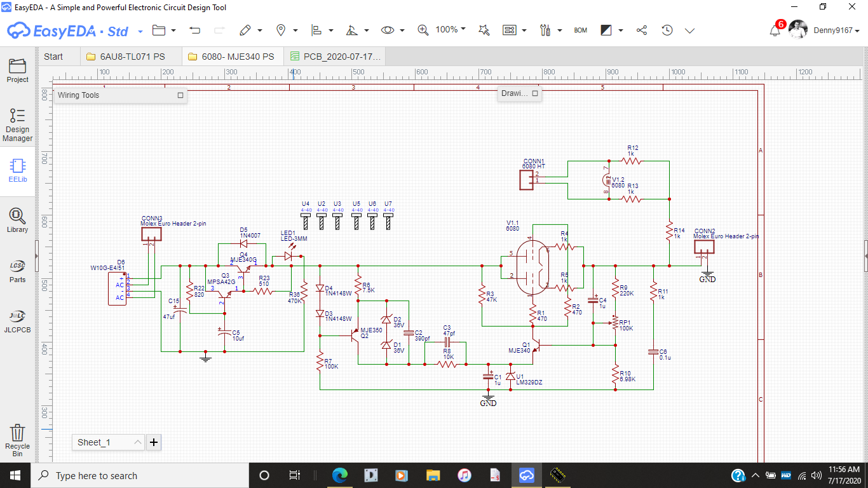Viewport: 868px width, 488px height.
Task: Open the BOM export button
Action: [x=580, y=30]
